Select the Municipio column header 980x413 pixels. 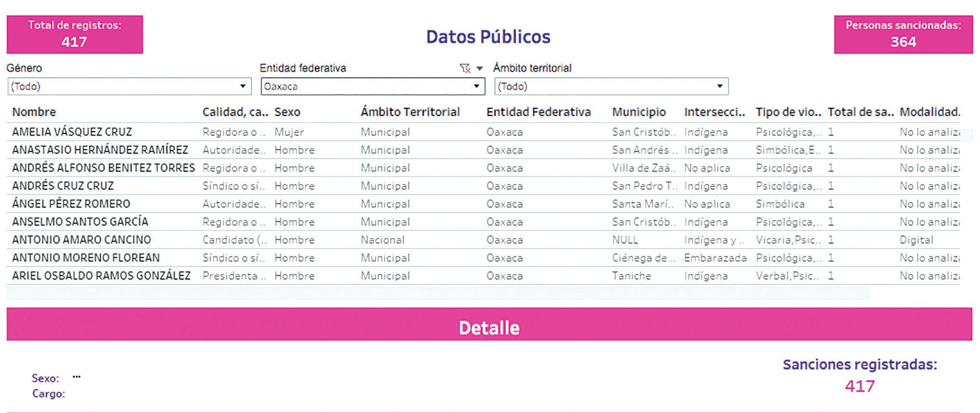pos(639,112)
